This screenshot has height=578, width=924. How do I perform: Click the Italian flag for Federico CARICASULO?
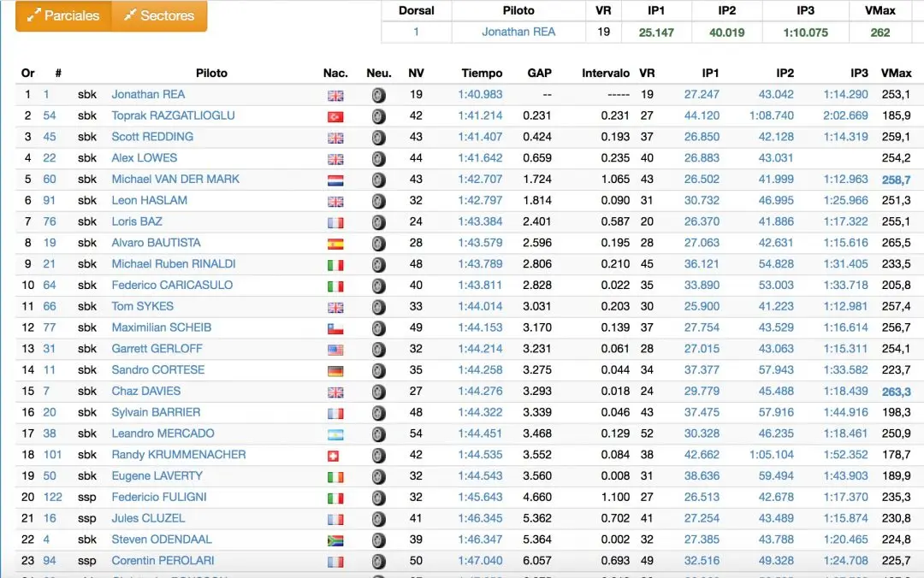(335, 286)
